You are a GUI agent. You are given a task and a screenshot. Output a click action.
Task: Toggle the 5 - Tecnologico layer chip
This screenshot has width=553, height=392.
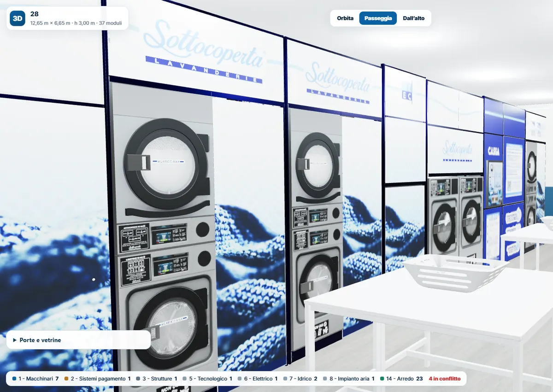pyautogui.click(x=207, y=379)
